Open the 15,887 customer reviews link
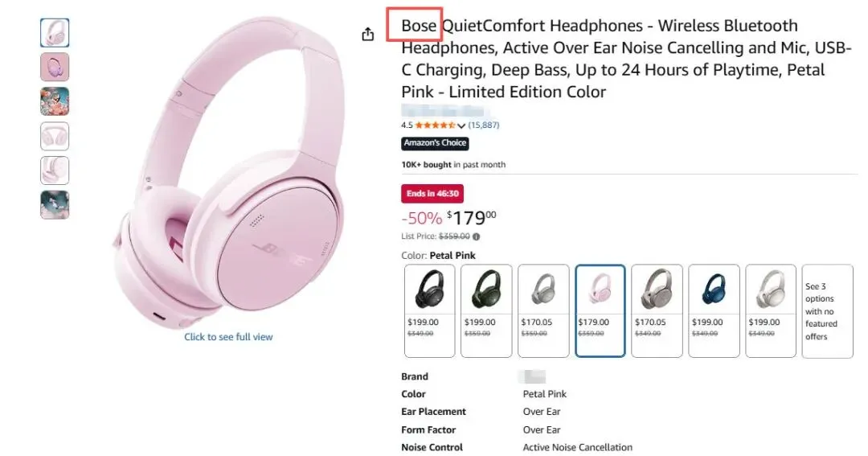The width and height of the screenshot is (868, 456). click(484, 125)
